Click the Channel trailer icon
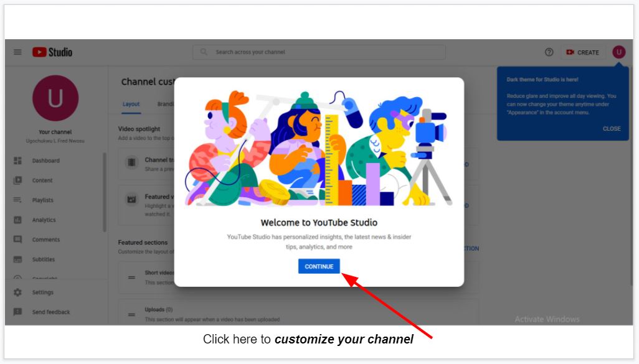Viewport: 639px width, 364px height. pos(131,162)
